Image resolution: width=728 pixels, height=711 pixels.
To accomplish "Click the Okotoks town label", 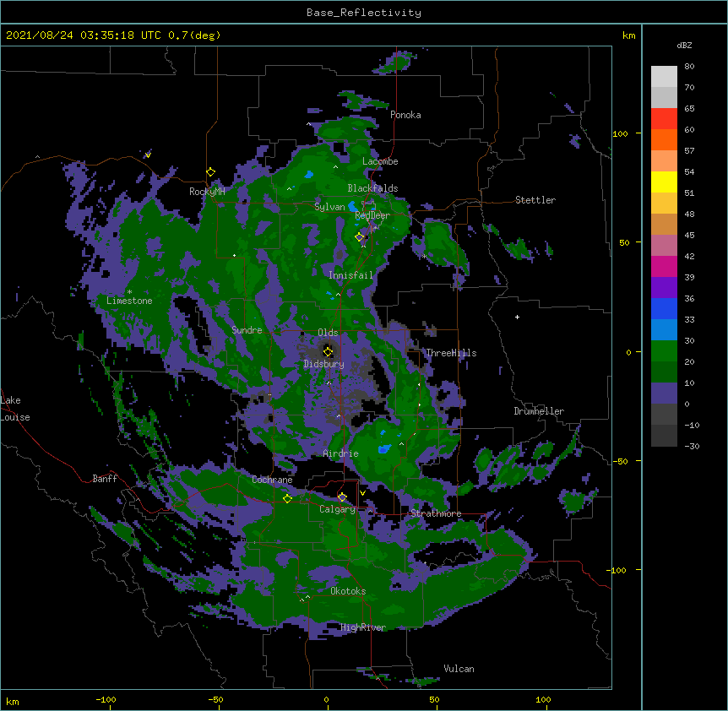I will [348, 591].
